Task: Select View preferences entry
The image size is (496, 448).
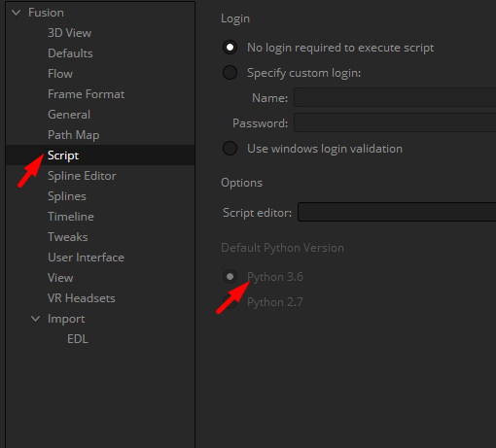Action: coord(60,278)
